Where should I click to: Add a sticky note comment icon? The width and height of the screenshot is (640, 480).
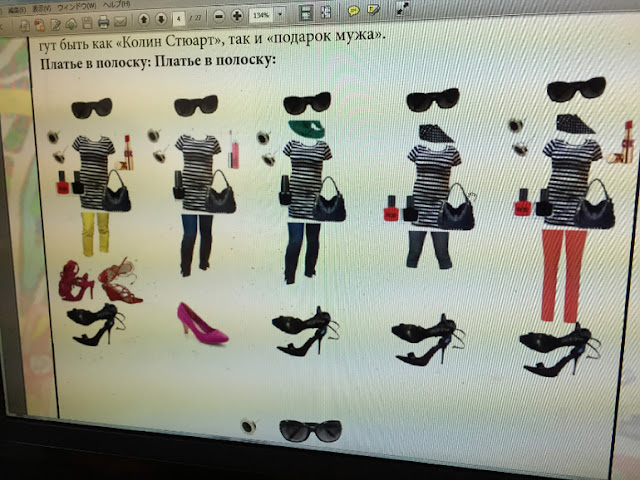point(353,11)
